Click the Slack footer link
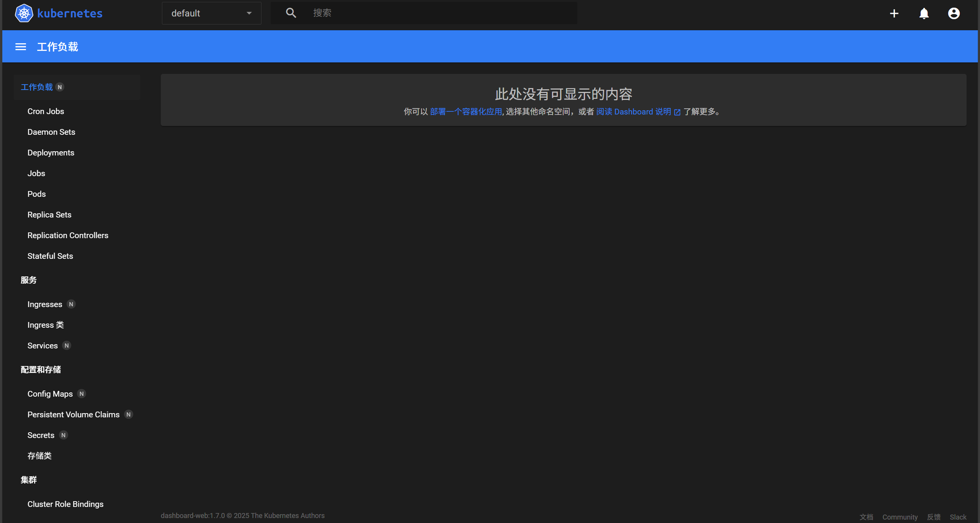The image size is (980, 523). tap(958, 517)
